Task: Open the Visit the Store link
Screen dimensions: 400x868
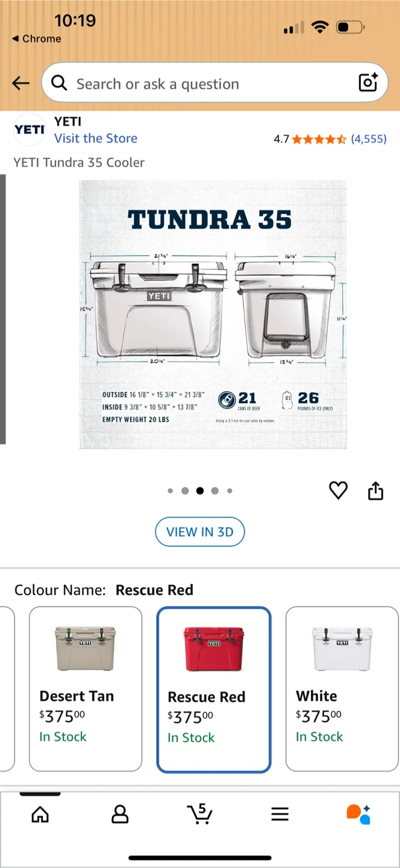Action: point(96,138)
